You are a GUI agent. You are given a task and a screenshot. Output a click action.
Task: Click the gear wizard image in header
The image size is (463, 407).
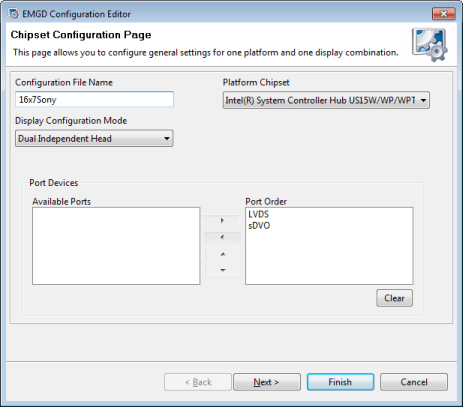pos(430,44)
